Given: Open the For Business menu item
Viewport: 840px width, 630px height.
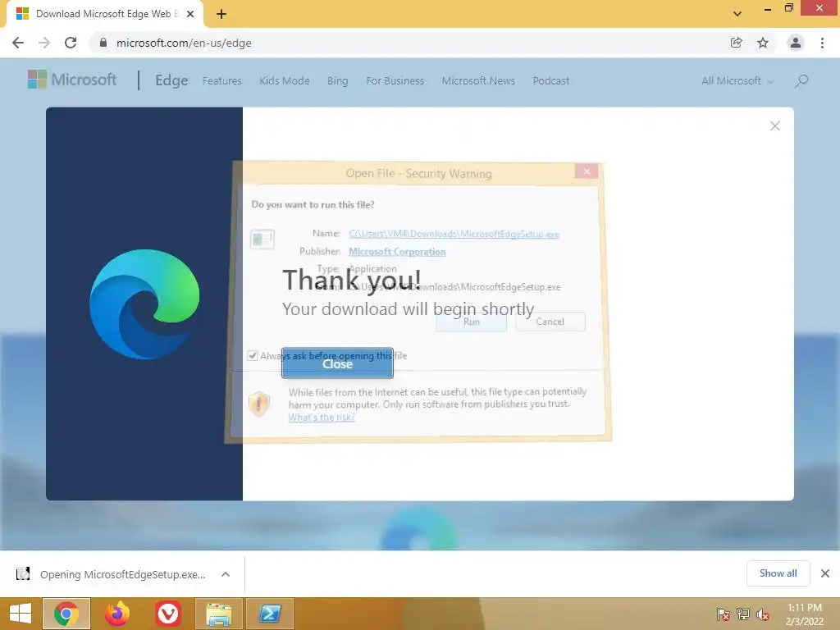Looking at the screenshot, I should pos(395,81).
